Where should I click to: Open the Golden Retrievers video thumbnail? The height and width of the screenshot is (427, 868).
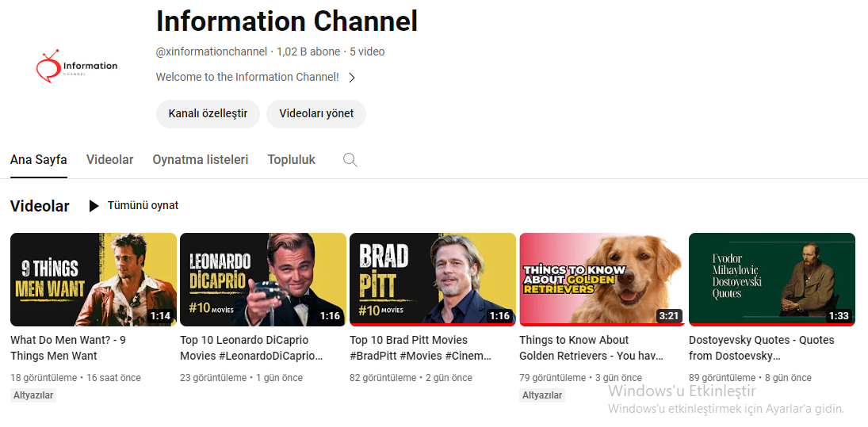click(x=602, y=280)
